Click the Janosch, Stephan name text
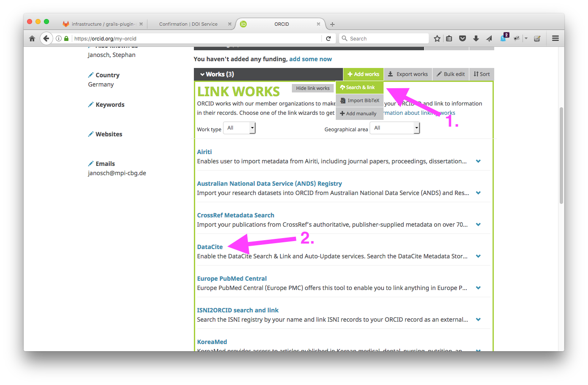This screenshot has height=385, width=588. pyautogui.click(x=112, y=55)
